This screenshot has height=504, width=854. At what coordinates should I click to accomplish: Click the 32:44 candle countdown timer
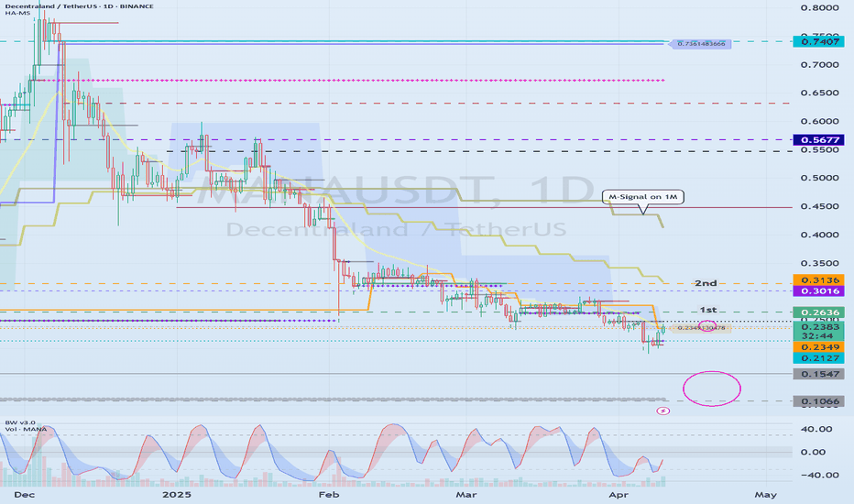pos(818,336)
